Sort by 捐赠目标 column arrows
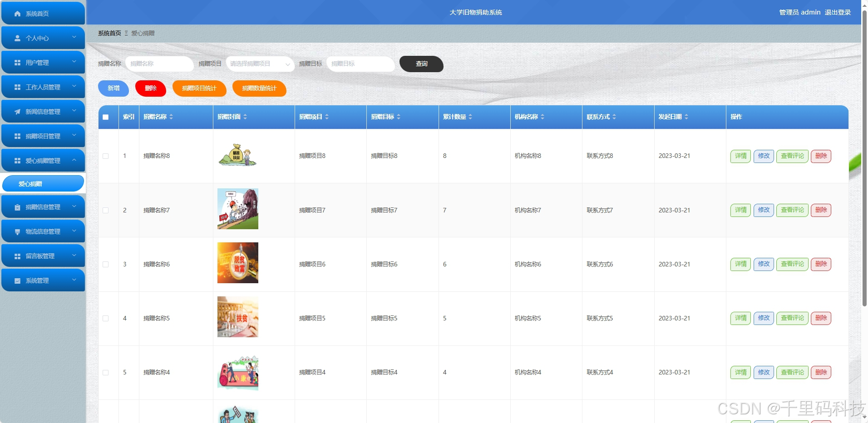The width and height of the screenshot is (868, 423). click(x=399, y=117)
